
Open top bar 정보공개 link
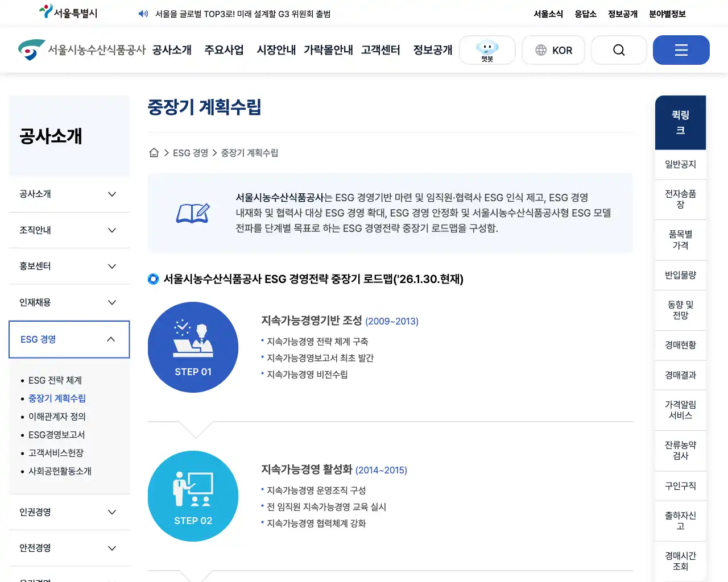[x=623, y=14]
